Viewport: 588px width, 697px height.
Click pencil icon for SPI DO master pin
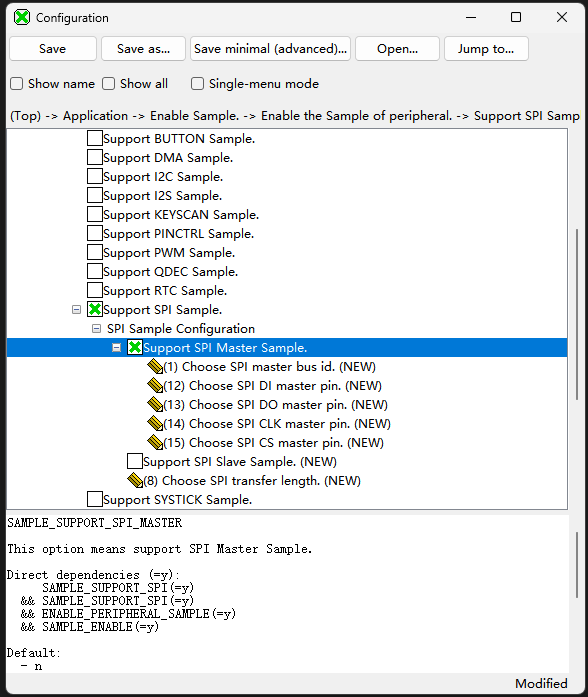click(155, 405)
